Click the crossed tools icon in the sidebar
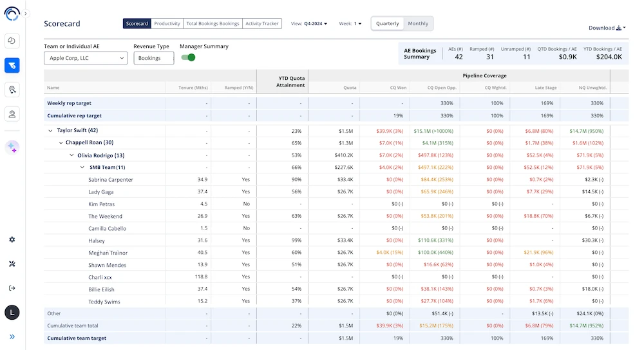 click(12, 264)
